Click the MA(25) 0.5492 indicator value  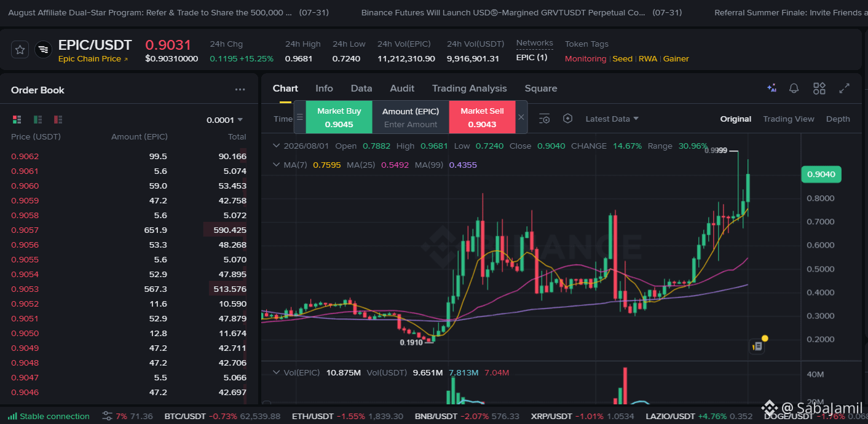point(395,165)
